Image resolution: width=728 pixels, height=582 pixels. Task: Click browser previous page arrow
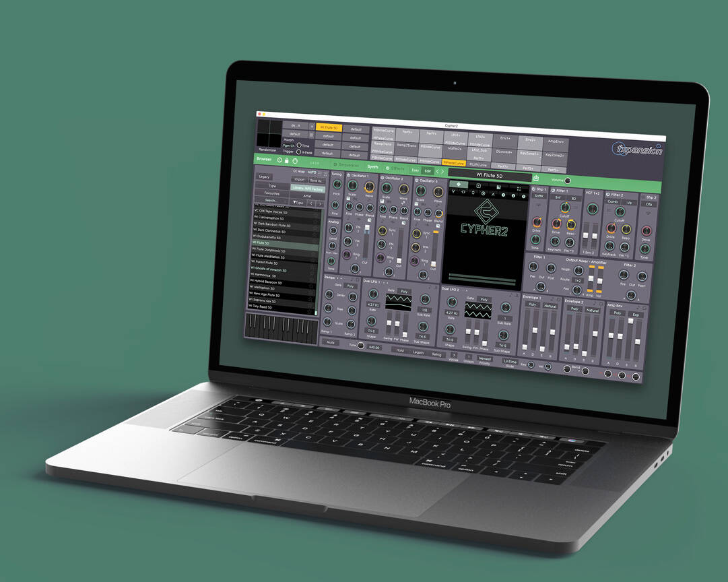click(x=311, y=203)
